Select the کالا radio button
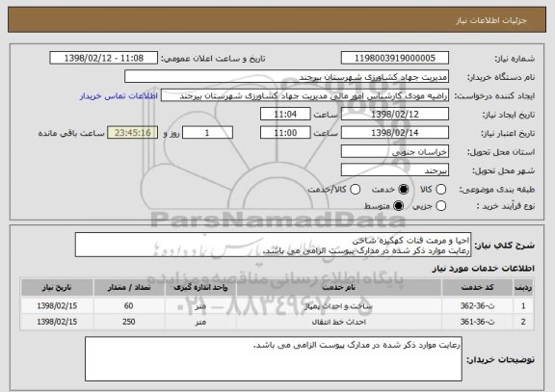The height and width of the screenshot is (392, 555). coord(440,190)
